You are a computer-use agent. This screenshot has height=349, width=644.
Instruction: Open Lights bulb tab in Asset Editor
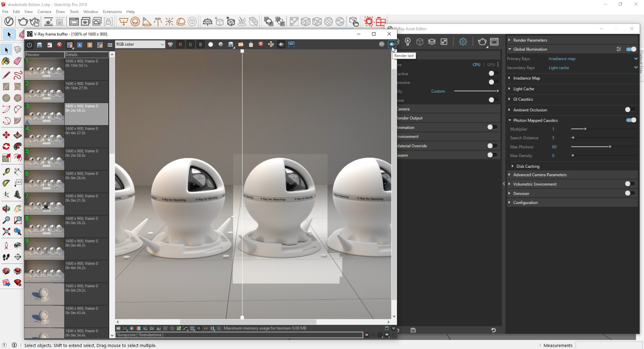click(x=408, y=42)
